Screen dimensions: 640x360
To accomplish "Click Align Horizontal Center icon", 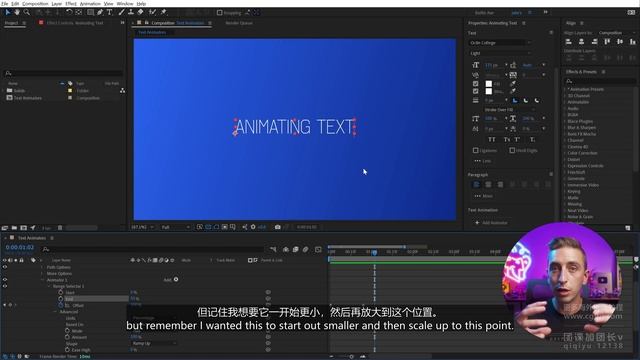I will click(x=581, y=42).
